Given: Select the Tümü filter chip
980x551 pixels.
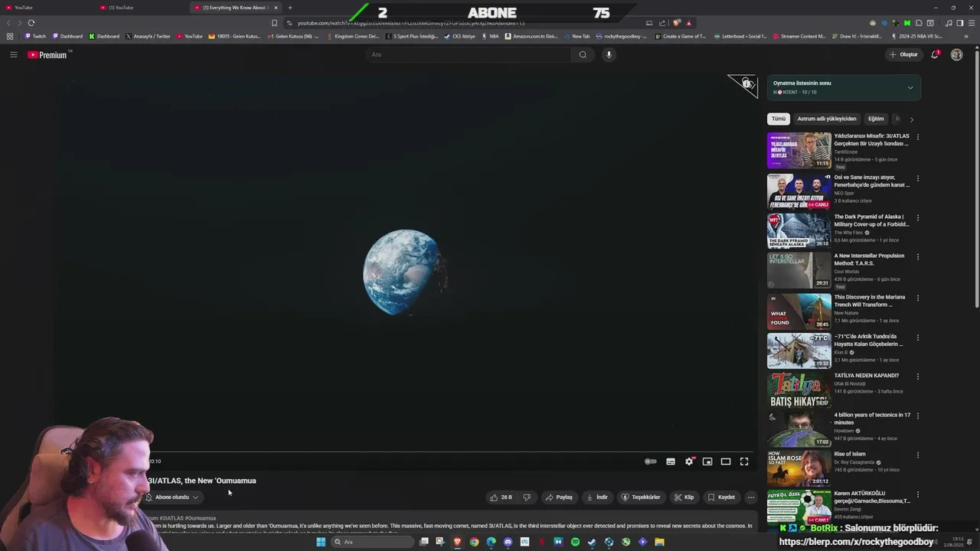Looking at the screenshot, I should point(779,119).
